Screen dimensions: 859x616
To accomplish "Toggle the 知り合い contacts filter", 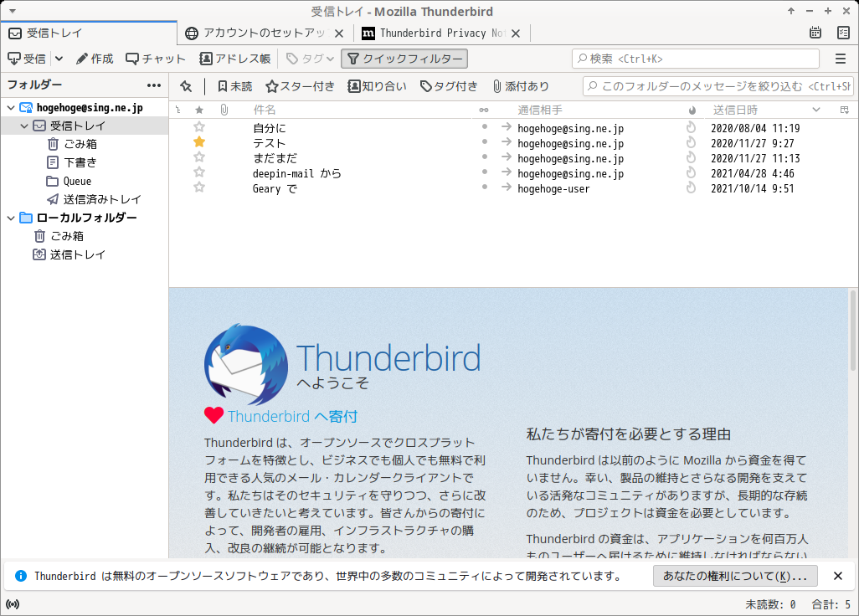I will pos(378,86).
